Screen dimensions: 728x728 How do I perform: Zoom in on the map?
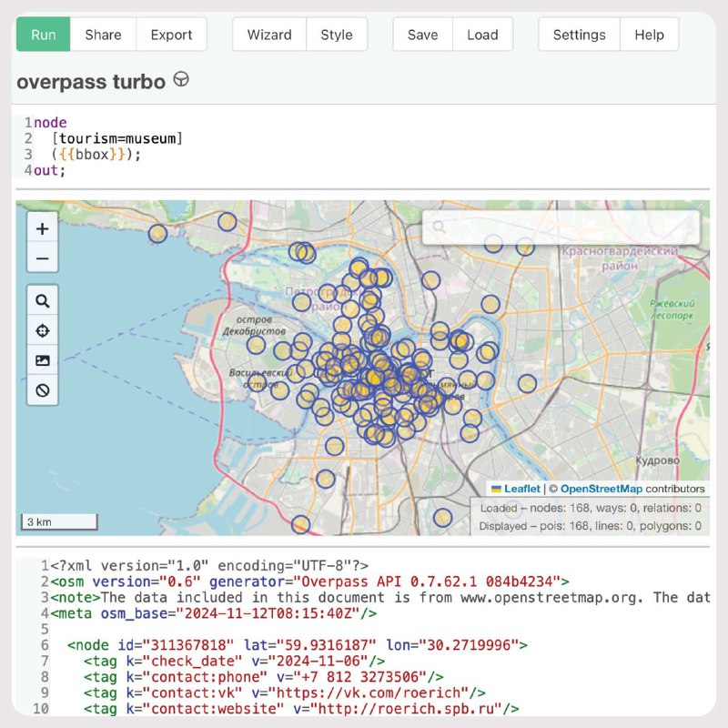point(43,228)
